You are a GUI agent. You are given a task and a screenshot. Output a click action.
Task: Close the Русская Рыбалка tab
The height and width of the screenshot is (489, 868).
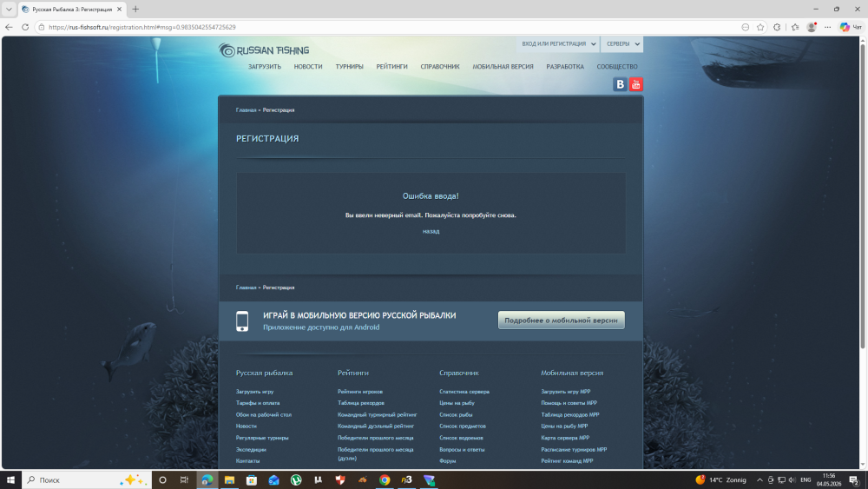pos(119,10)
